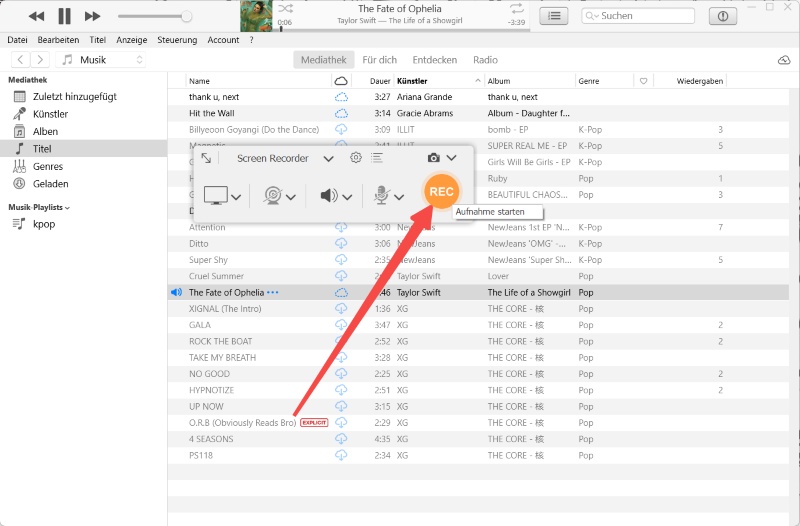Click into the Suchen search field

[638, 16]
